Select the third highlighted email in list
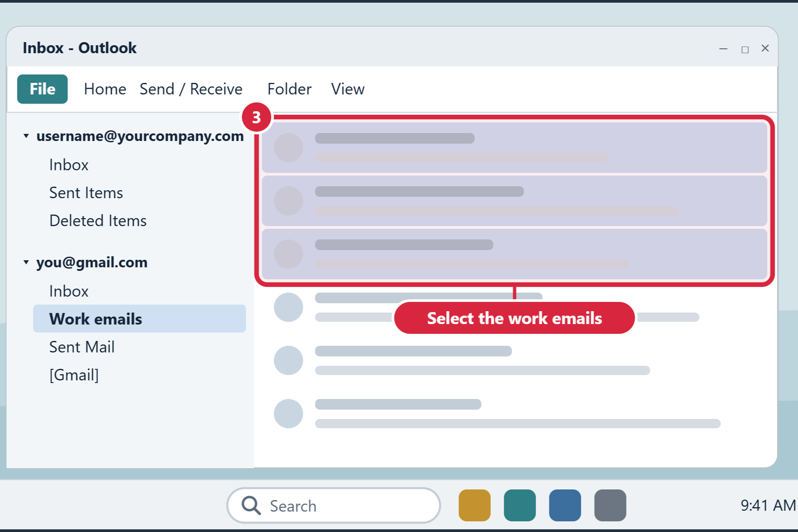The image size is (798, 532). point(514,254)
